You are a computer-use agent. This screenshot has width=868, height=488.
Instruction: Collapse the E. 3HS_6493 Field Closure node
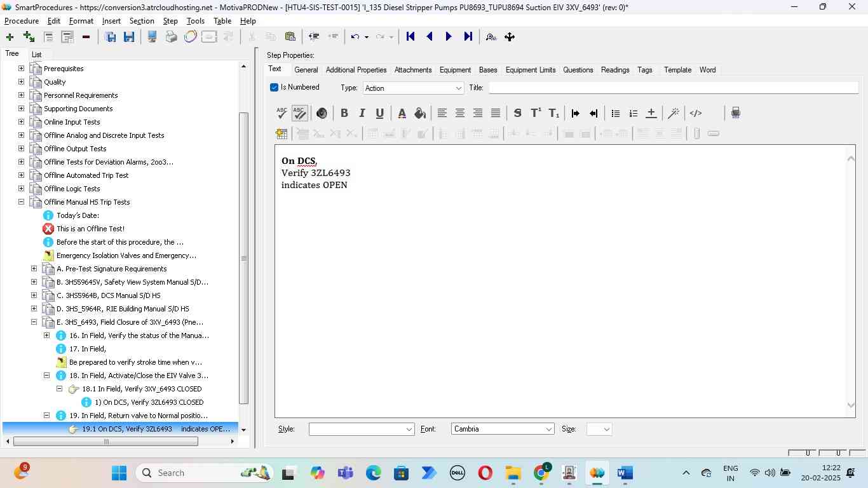click(x=34, y=322)
